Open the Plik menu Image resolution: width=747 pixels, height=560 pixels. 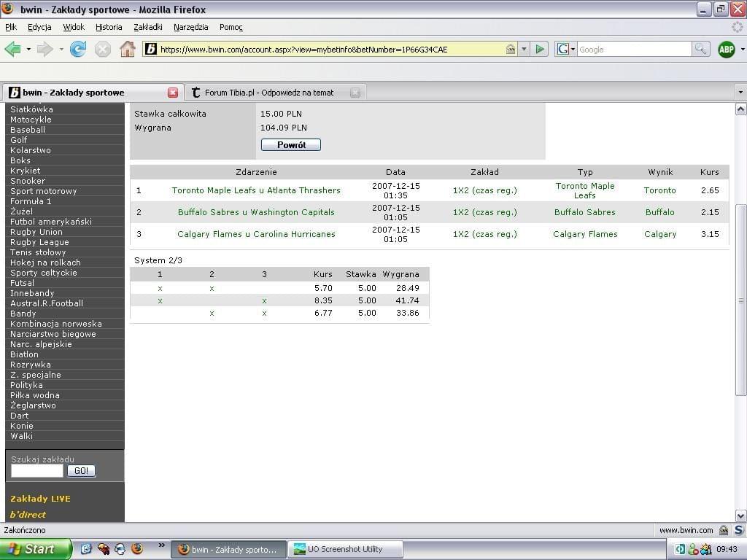coord(11,27)
